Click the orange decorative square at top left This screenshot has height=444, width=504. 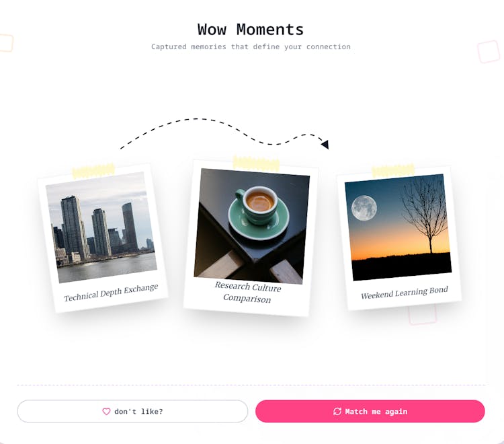pyautogui.click(x=6, y=42)
